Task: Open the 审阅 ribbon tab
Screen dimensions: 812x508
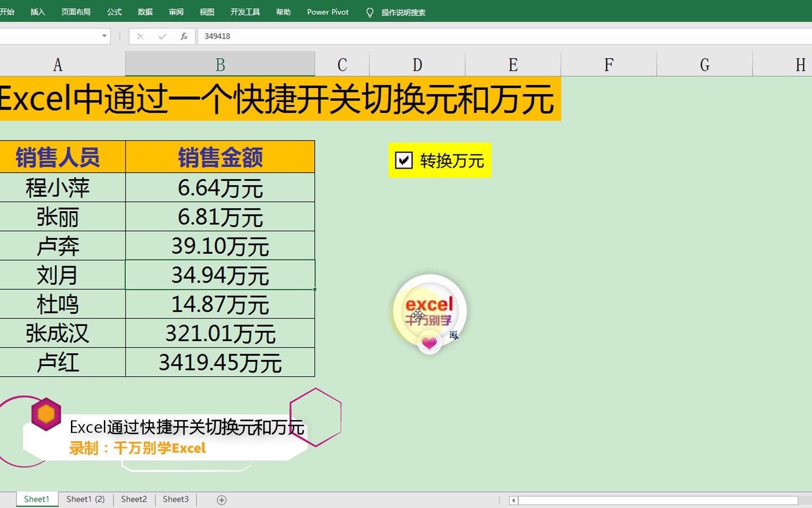Action: (176, 12)
